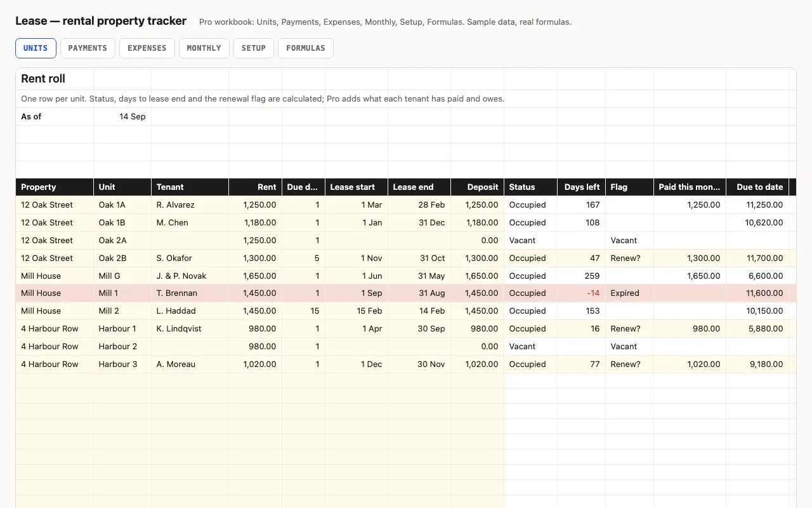This screenshot has width=812, height=508.
Task: Open the Setup tab
Action: coord(253,48)
